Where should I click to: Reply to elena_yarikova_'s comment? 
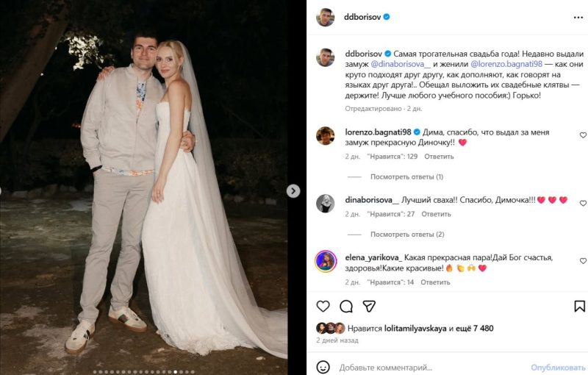[435, 282]
